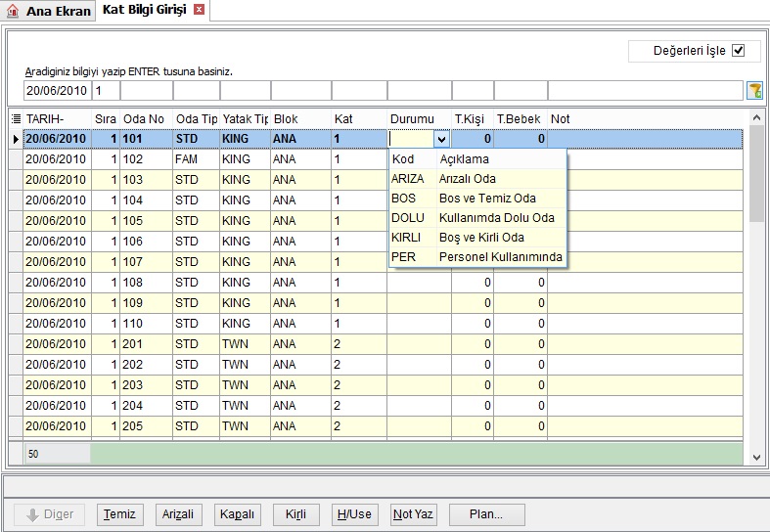Click the vertical scrollbar thumb of the grid
Viewport: 770px width, 532px height.
(x=756, y=173)
